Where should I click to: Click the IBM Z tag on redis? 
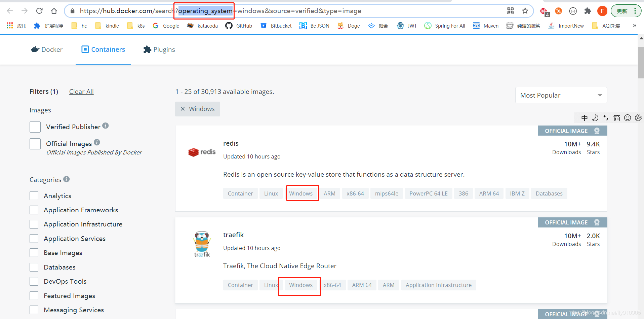pos(517,193)
